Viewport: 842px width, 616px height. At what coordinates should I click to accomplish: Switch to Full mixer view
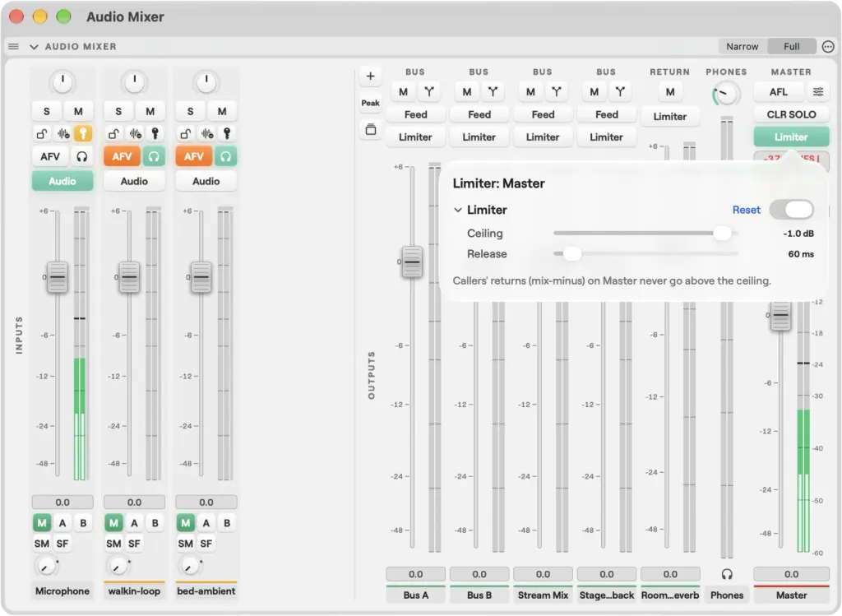(792, 47)
